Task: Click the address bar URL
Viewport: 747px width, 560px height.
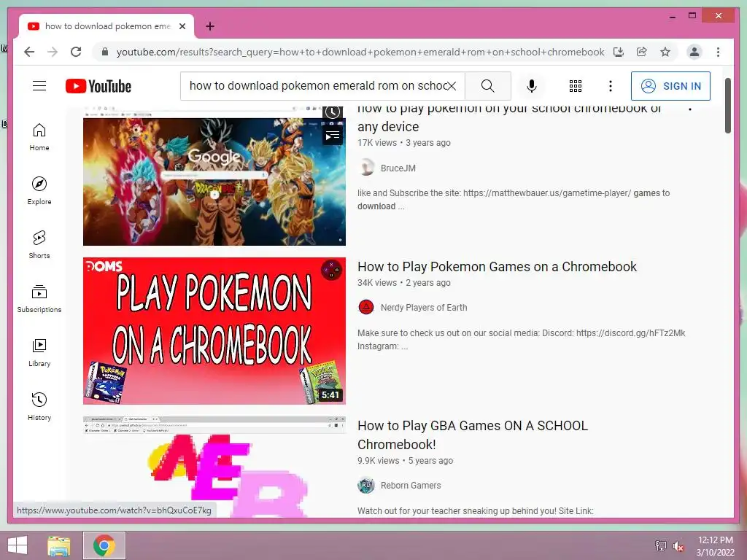Action: [360, 52]
